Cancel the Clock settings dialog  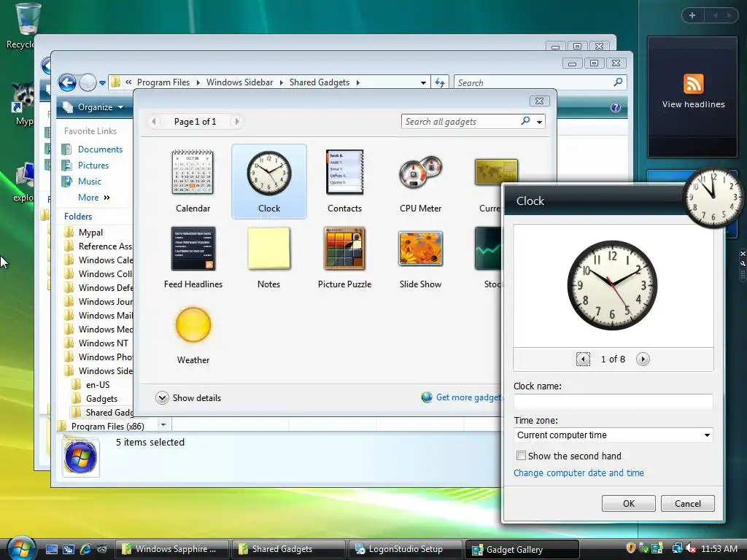pyautogui.click(x=687, y=503)
